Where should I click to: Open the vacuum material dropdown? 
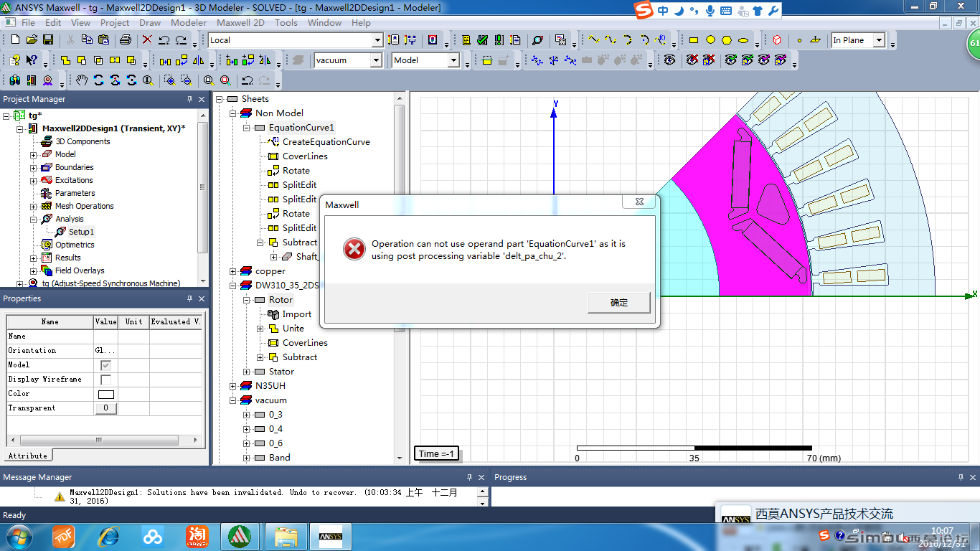click(376, 60)
